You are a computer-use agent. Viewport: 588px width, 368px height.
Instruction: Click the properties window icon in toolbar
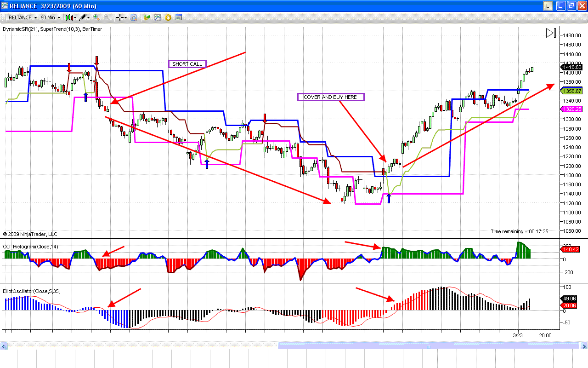[179, 17]
